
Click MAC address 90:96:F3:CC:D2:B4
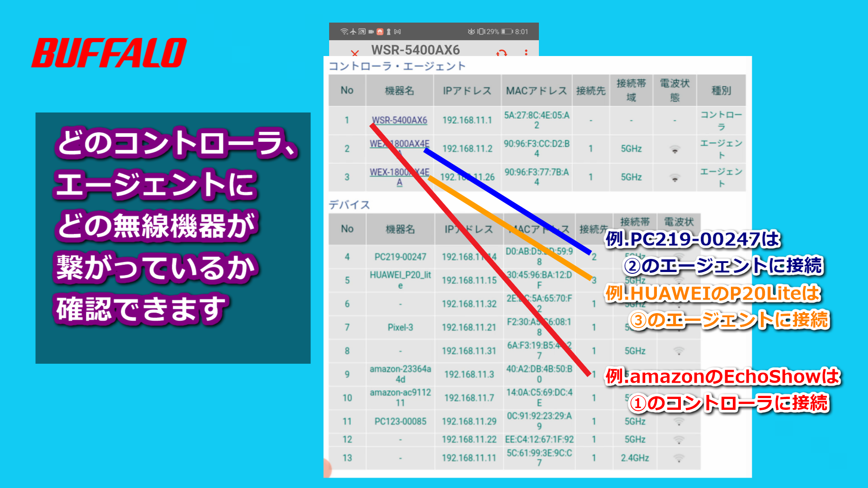click(x=537, y=149)
